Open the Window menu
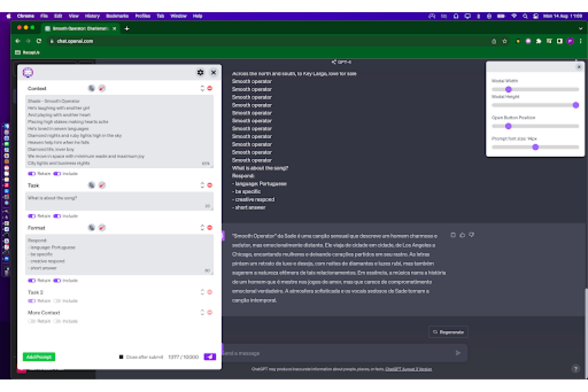The width and height of the screenshot is (588, 392). (178, 16)
